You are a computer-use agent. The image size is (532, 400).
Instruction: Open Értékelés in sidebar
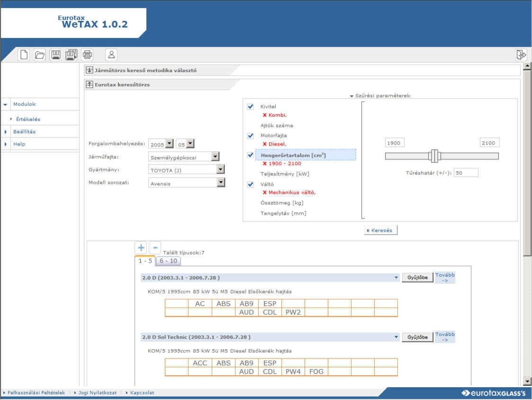(x=28, y=119)
